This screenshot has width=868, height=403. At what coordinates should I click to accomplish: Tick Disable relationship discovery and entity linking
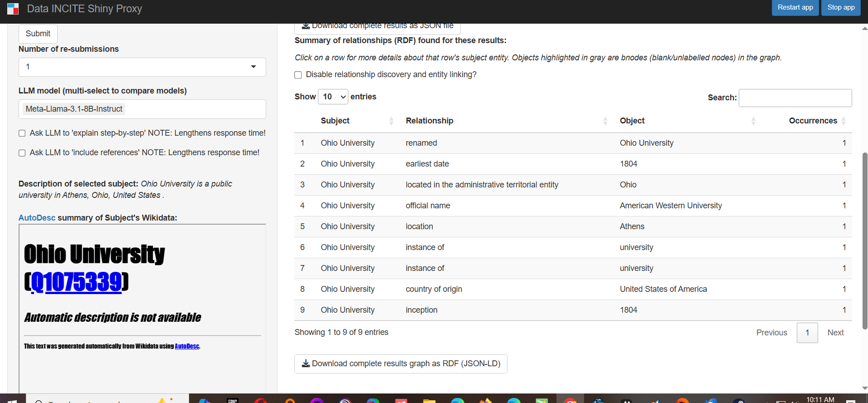point(298,75)
